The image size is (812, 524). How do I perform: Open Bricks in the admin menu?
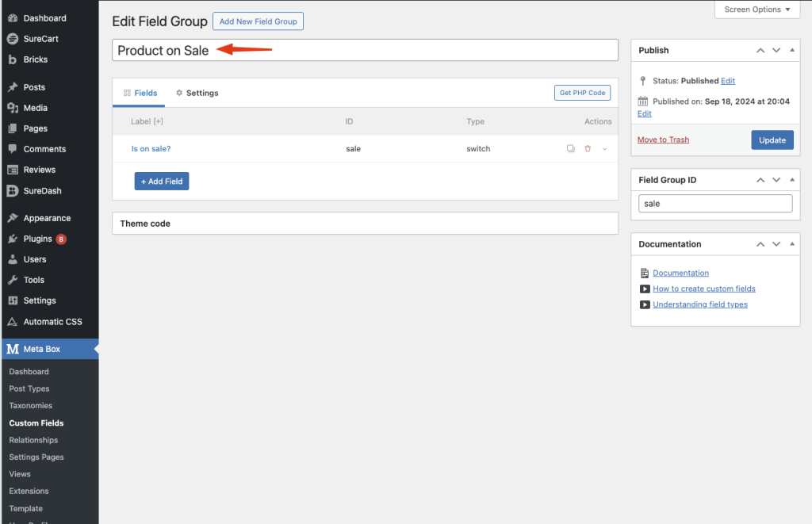[x=35, y=59]
